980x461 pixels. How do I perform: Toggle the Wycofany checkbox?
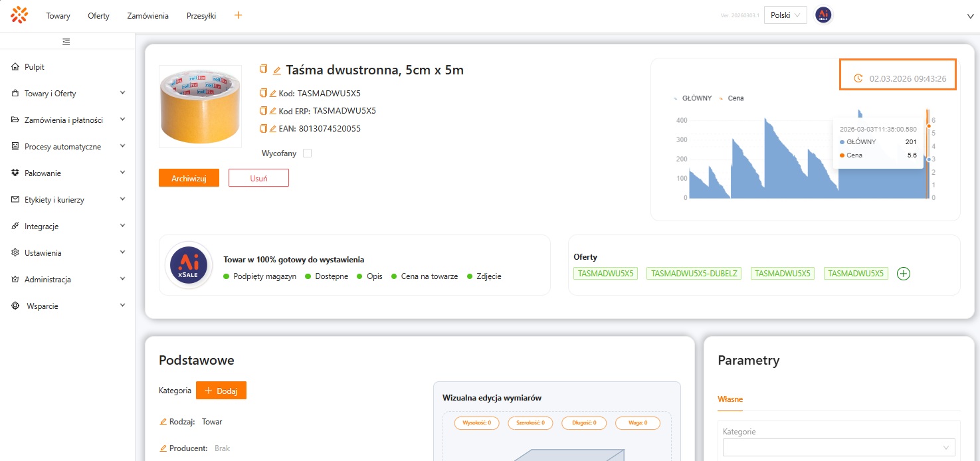click(x=307, y=153)
